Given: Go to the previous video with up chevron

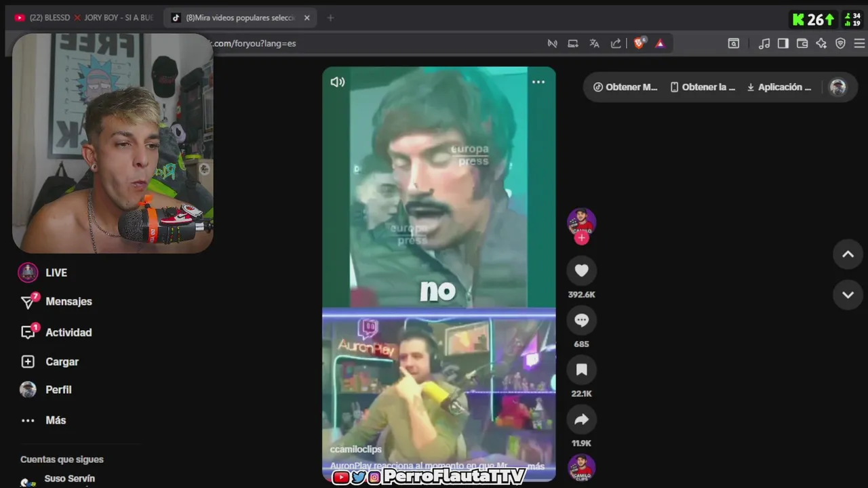Looking at the screenshot, I should (848, 254).
